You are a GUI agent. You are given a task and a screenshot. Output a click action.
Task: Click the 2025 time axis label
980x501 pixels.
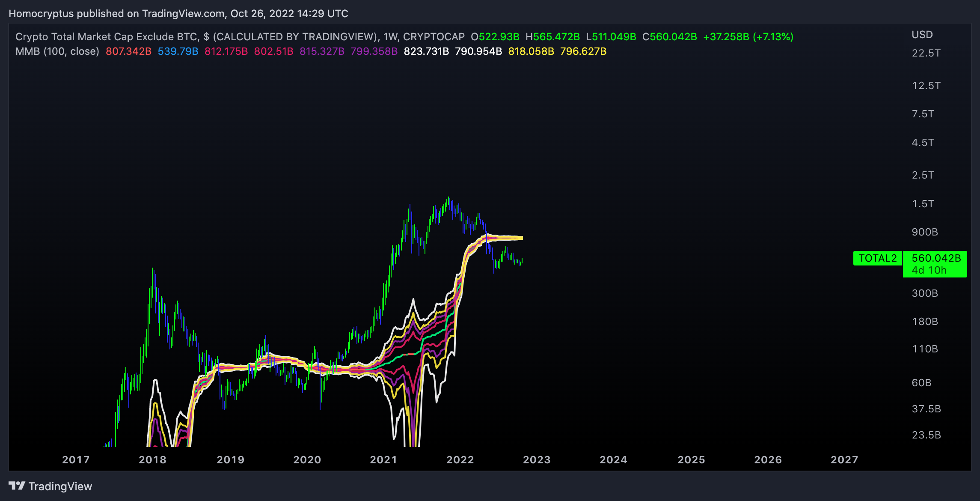(x=691, y=460)
